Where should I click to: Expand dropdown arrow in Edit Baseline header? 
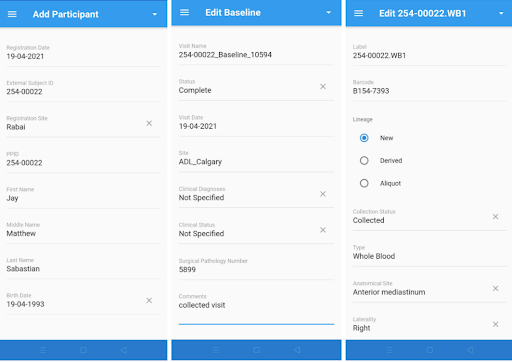pos(329,12)
